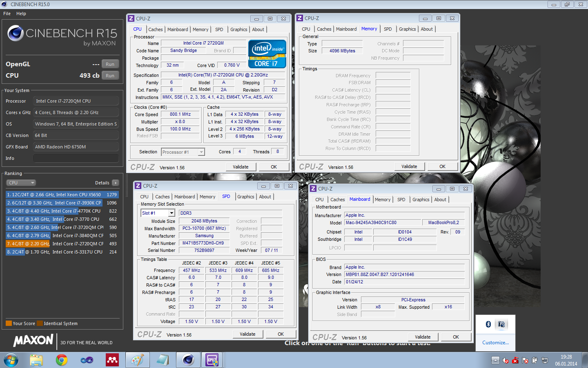Click memory size value 4096 MBytes
Screen dimensions: 588x368
pyautogui.click(x=342, y=51)
